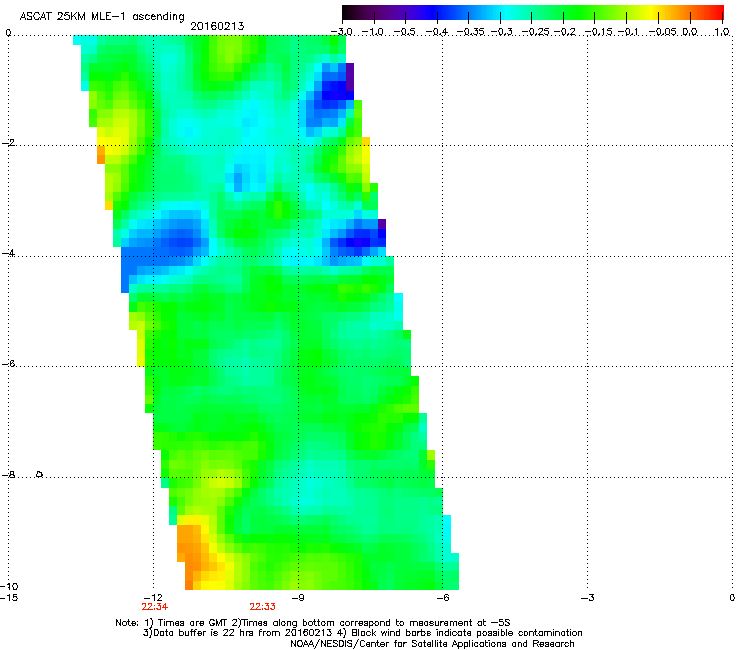
Task: Click the red time stamp 22:34
Action: pos(154,607)
